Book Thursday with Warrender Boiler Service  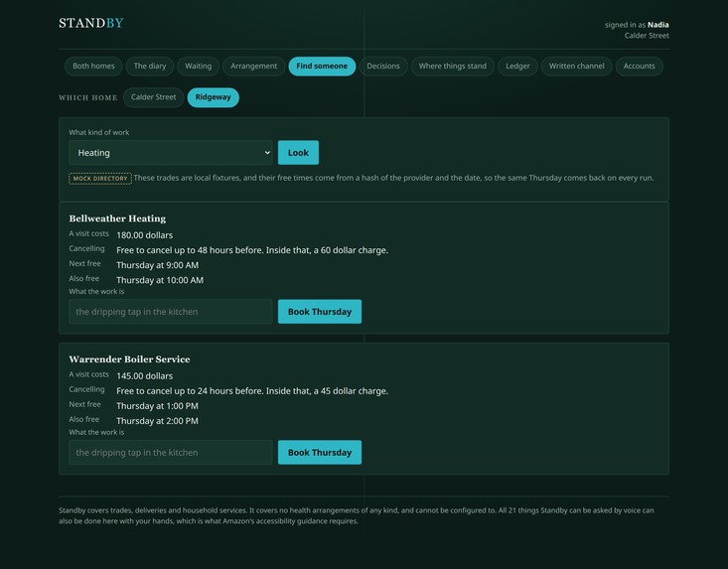click(x=320, y=453)
